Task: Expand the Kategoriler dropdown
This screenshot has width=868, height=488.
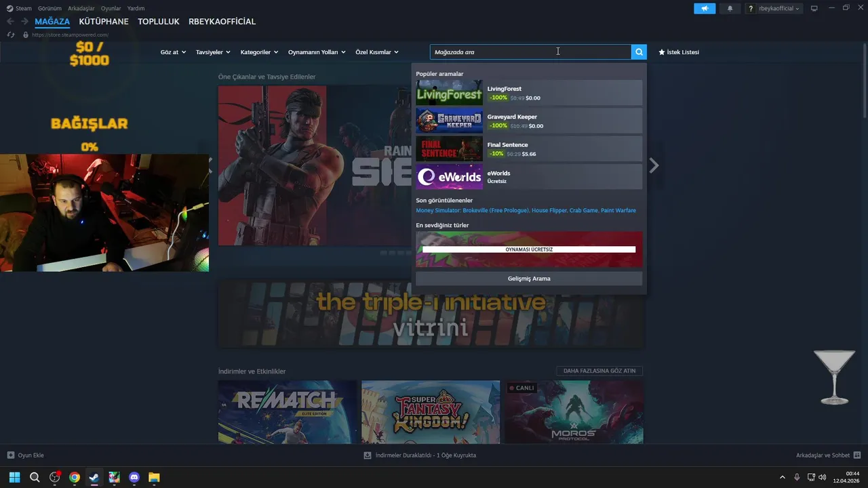Action: point(259,52)
